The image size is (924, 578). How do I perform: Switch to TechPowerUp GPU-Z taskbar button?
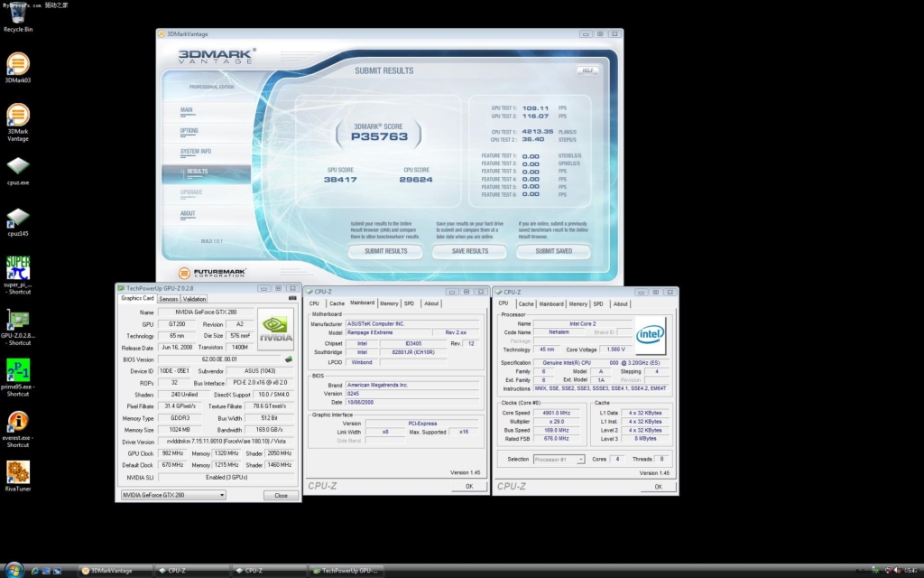[x=346, y=571]
